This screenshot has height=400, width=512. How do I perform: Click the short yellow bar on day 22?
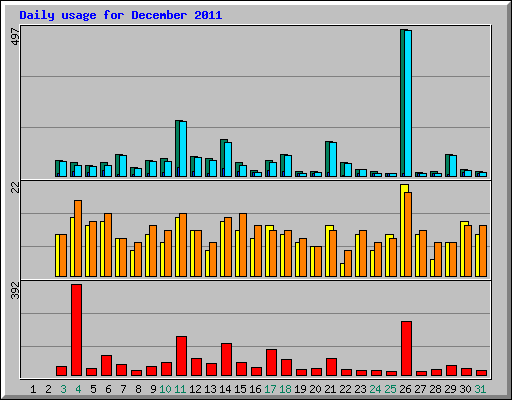[x=342, y=270]
